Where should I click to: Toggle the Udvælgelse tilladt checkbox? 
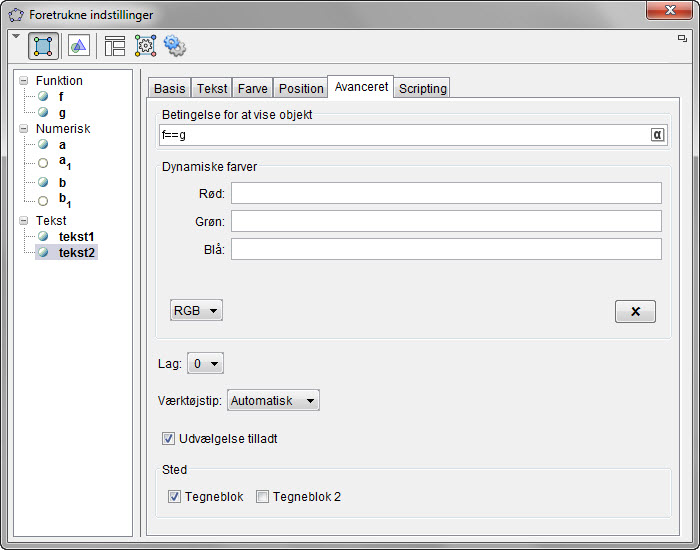(x=169, y=438)
